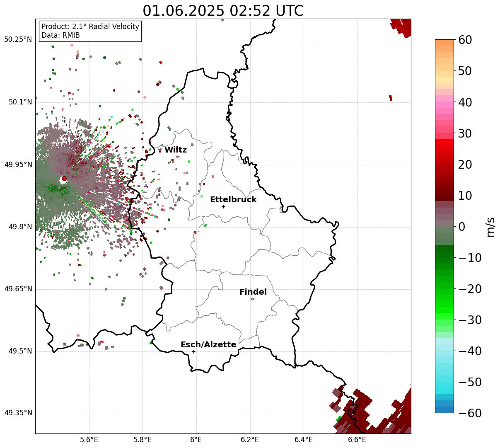Click the pink colorbar segment near 40
Viewport: 500px width, 448px height.
(444, 105)
